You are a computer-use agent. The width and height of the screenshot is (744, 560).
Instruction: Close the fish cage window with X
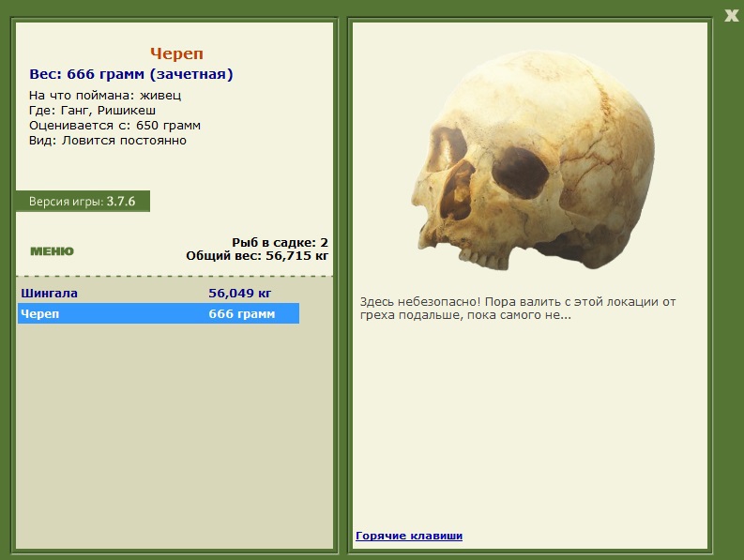point(731,16)
